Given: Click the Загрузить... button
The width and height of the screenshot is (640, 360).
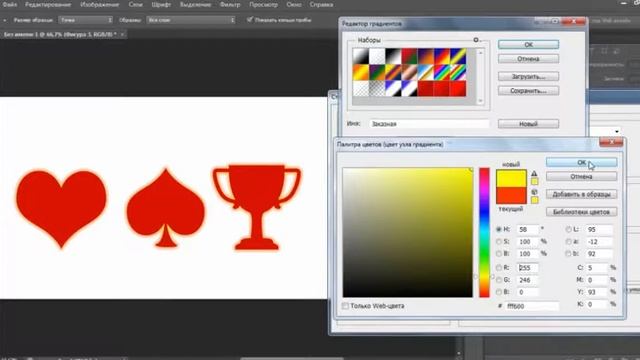Looking at the screenshot, I should coord(528,76).
